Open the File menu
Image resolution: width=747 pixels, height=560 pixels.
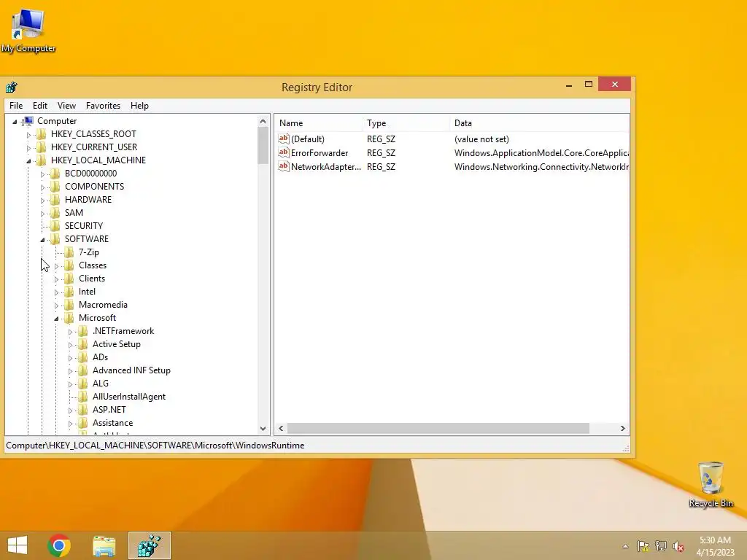pyautogui.click(x=16, y=106)
